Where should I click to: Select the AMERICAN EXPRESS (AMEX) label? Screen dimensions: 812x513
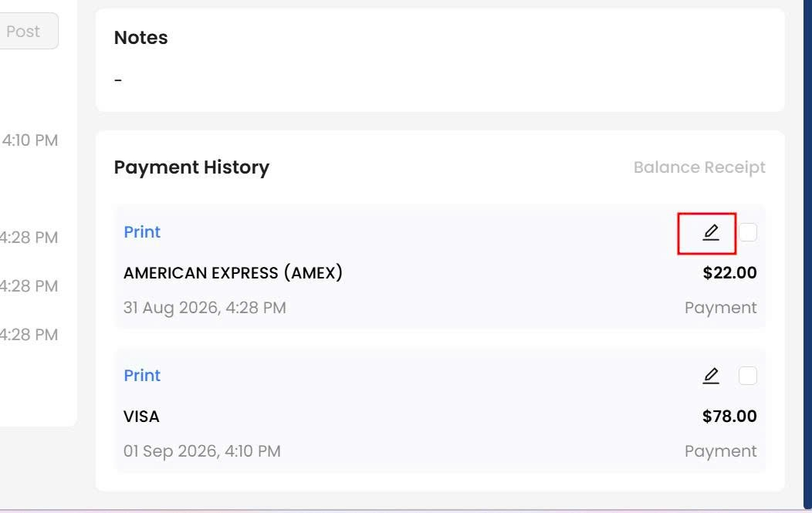233,273
